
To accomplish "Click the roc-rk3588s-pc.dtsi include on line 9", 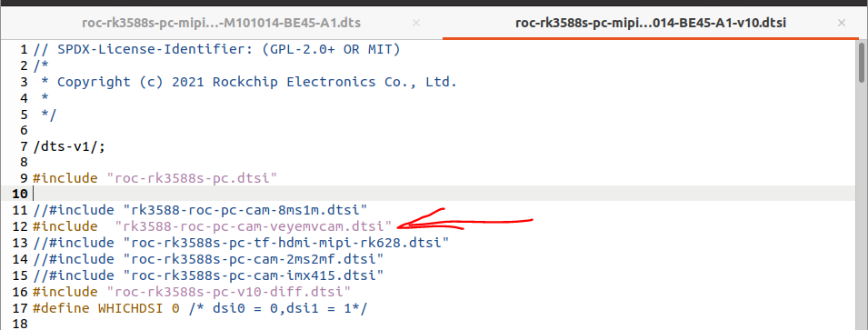I will click(155, 178).
